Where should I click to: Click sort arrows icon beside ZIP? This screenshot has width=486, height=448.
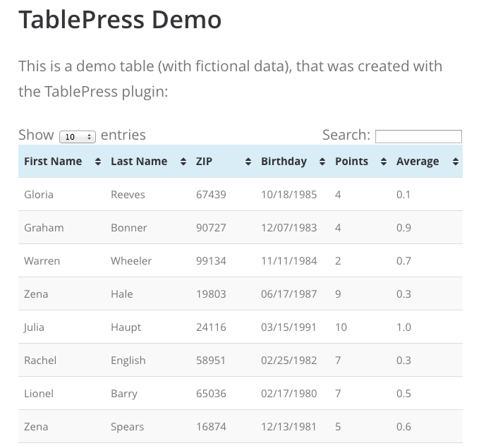pos(248,162)
